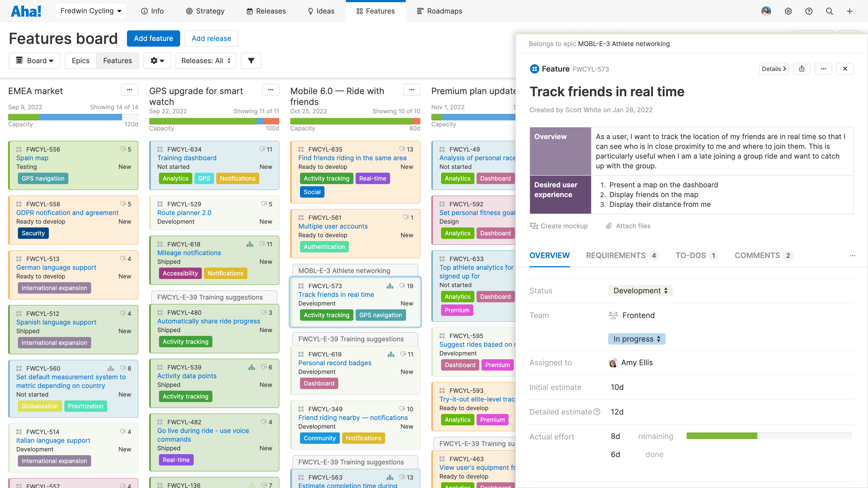Open feature Details with the Details link
The width and height of the screenshot is (868, 488).
[x=773, y=69]
